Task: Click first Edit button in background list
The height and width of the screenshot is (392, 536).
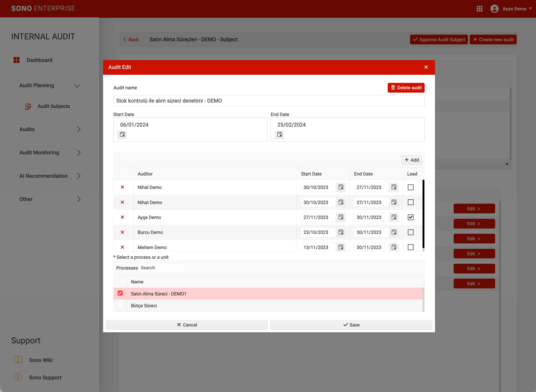Action: pyautogui.click(x=474, y=209)
